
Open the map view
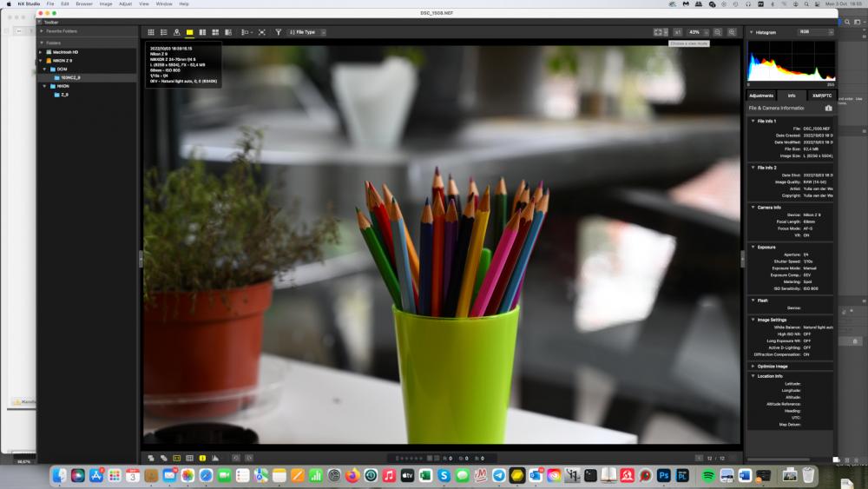click(176, 33)
